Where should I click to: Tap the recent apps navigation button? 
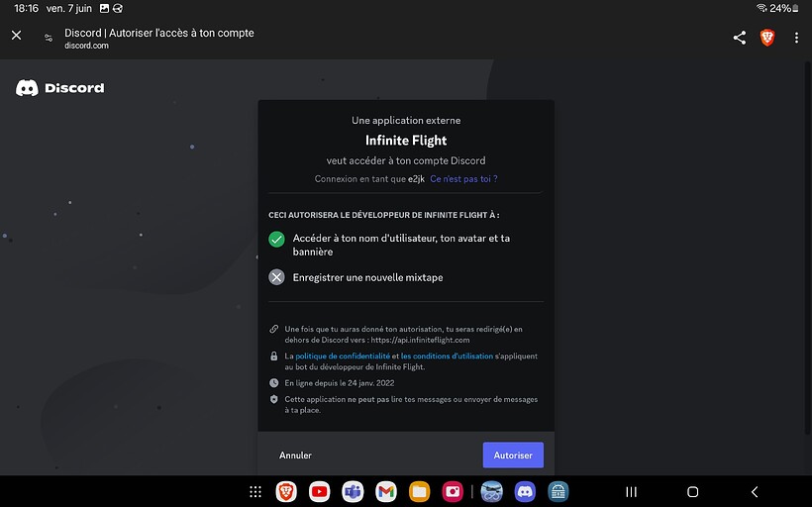[631, 492]
